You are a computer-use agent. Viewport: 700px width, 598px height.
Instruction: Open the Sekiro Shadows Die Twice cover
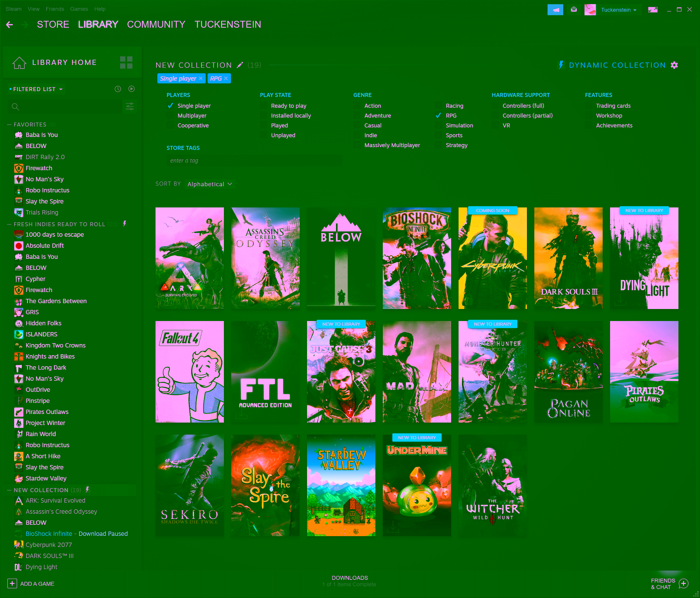click(x=189, y=485)
